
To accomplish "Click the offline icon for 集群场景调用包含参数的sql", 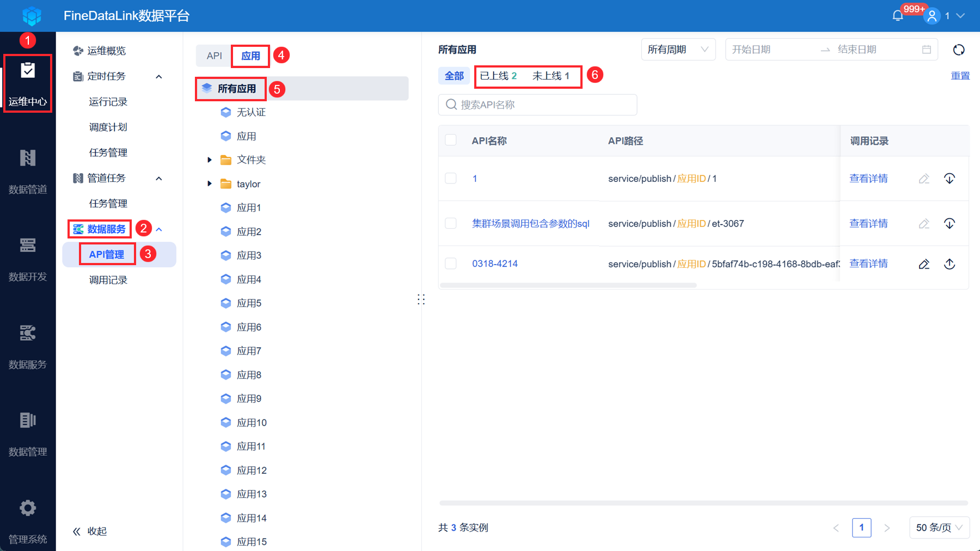I will [x=950, y=224].
